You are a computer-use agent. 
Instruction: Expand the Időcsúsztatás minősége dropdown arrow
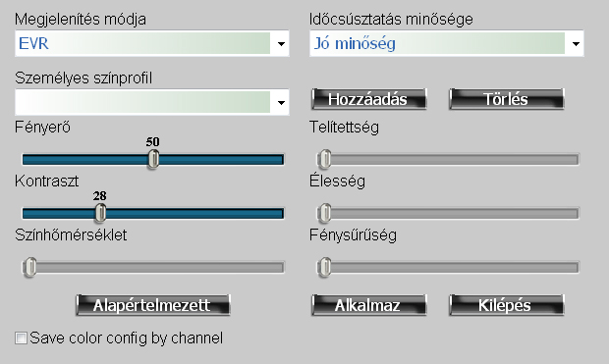point(576,43)
